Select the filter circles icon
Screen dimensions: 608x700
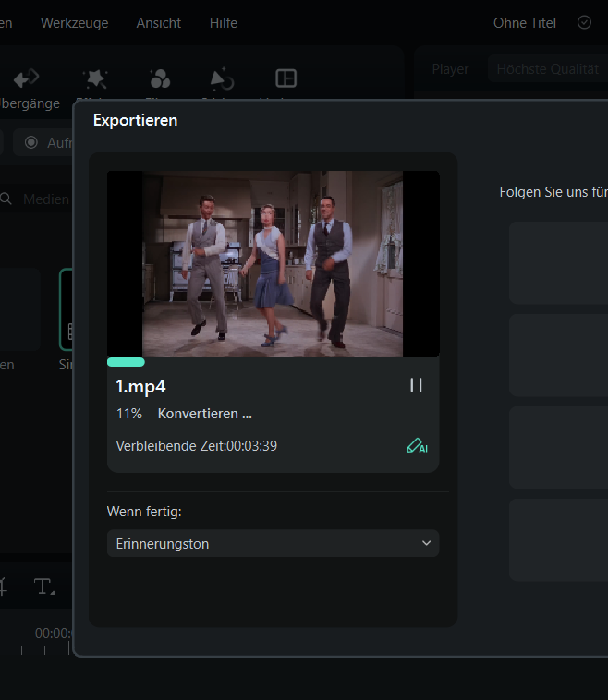tap(160, 78)
